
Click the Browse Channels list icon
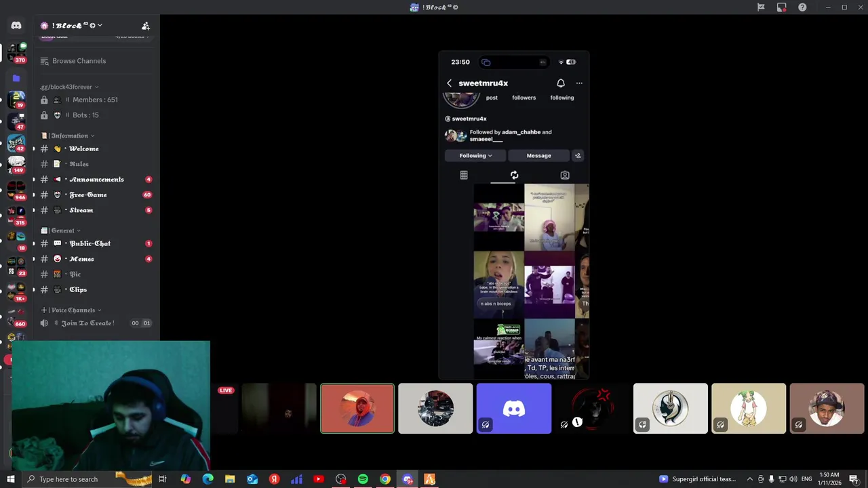[44, 61]
